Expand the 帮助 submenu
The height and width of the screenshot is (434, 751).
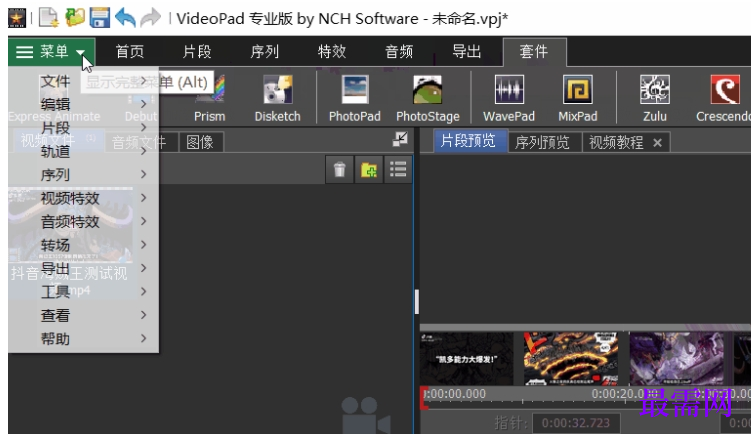click(83, 339)
